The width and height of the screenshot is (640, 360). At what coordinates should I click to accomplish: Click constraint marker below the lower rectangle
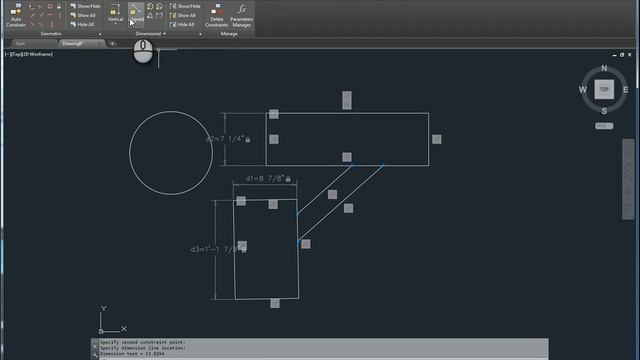pos(275,303)
